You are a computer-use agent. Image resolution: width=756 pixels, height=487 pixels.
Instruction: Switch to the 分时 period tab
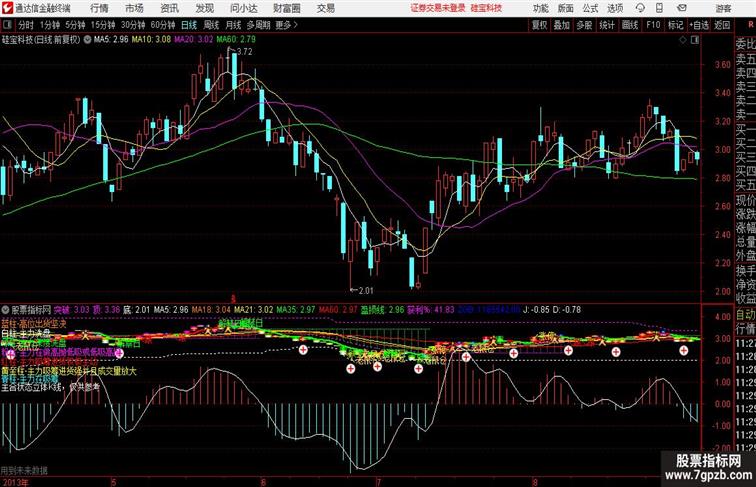[x=26, y=25]
